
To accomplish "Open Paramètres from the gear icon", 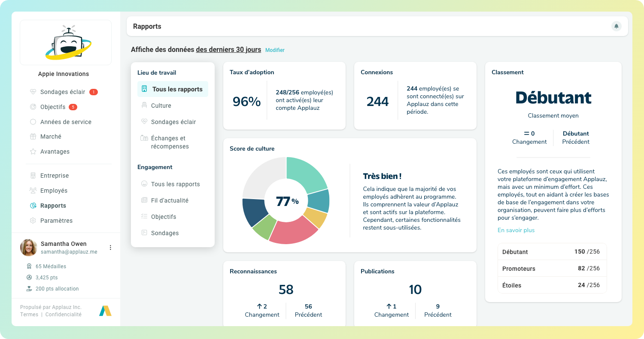I will coord(33,221).
